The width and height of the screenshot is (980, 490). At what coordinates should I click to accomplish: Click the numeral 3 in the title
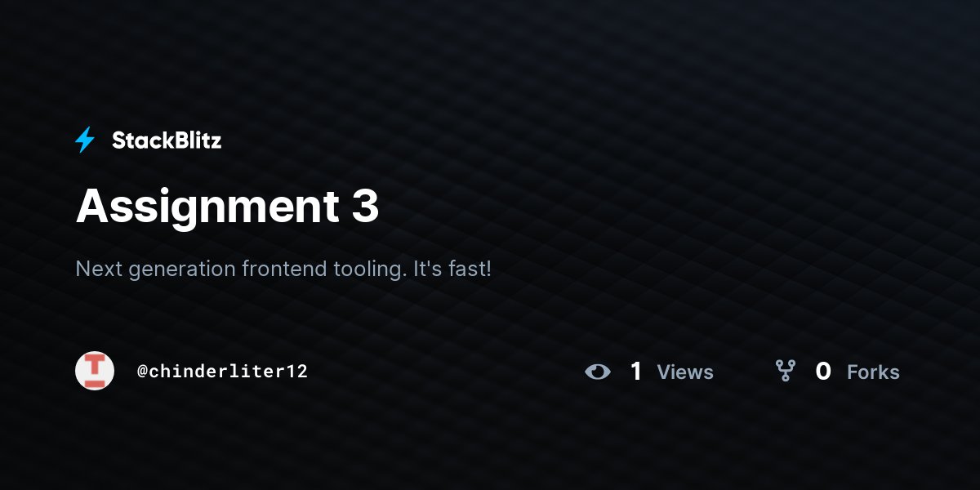pos(366,207)
